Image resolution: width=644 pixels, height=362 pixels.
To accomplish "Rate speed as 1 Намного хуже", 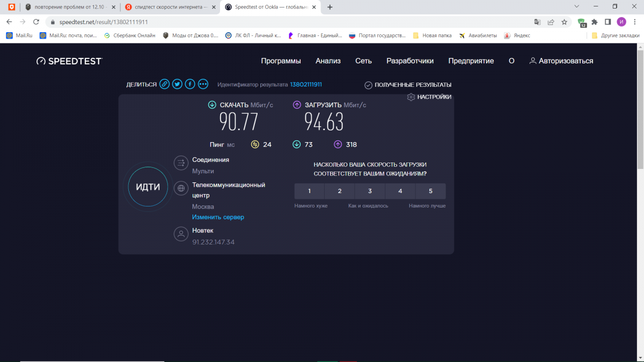I will [x=310, y=191].
